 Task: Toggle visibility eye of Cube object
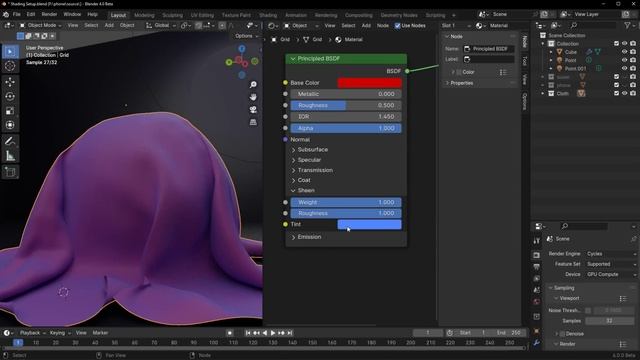624,52
